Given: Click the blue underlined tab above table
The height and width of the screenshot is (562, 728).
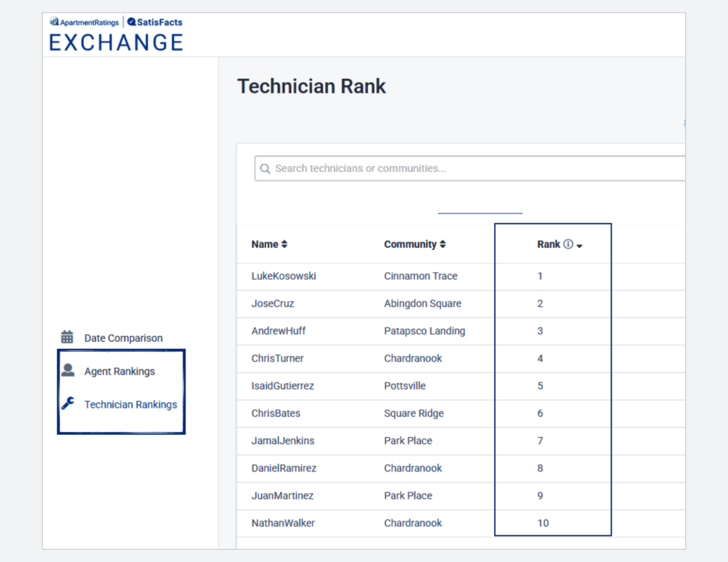Looking at the screenshot, I should pos(480,211).
